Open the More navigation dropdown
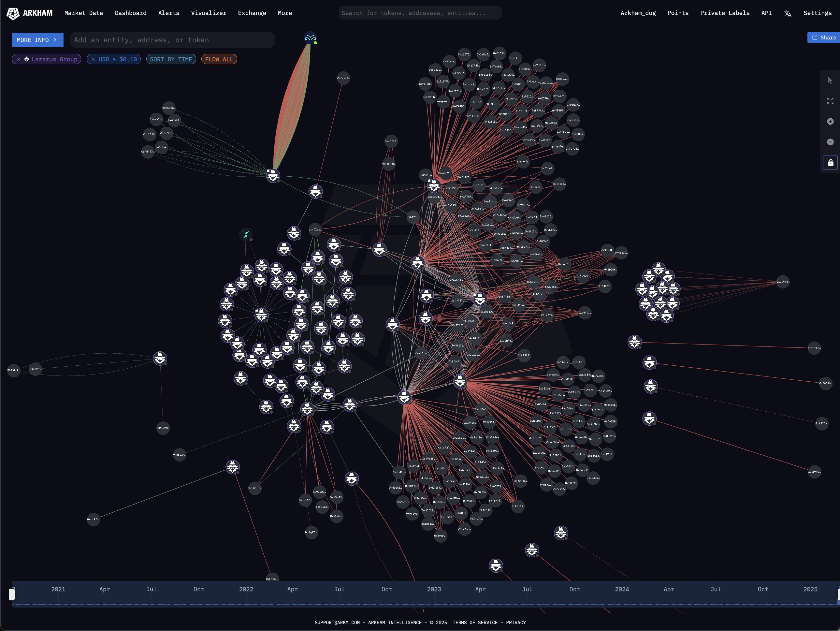Screen dimensions: 840x631 (x=284, y=13)
